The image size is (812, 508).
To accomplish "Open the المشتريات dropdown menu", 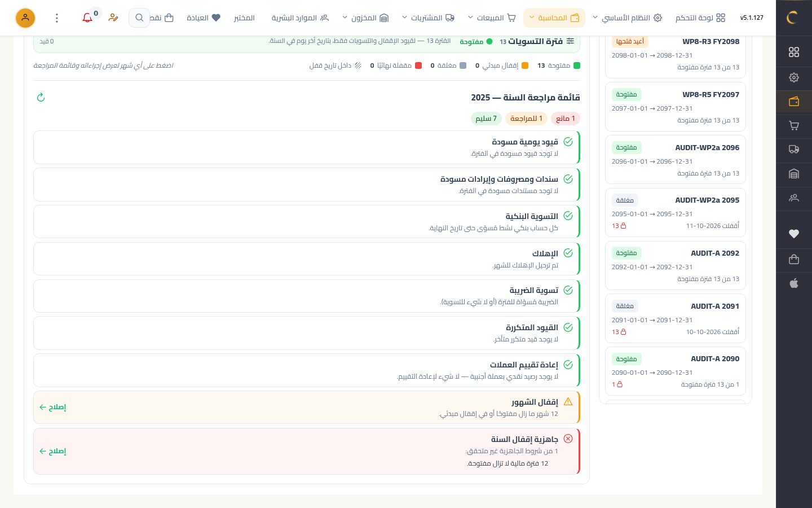I will (x=428, y=18).
